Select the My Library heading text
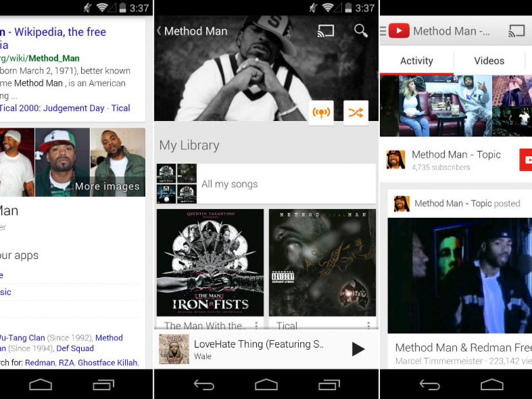This screenshot has height=399, width=532. pos(189,145)
